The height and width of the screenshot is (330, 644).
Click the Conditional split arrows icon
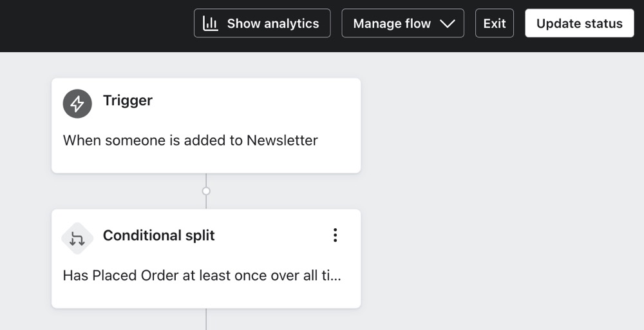coord(77,239)
